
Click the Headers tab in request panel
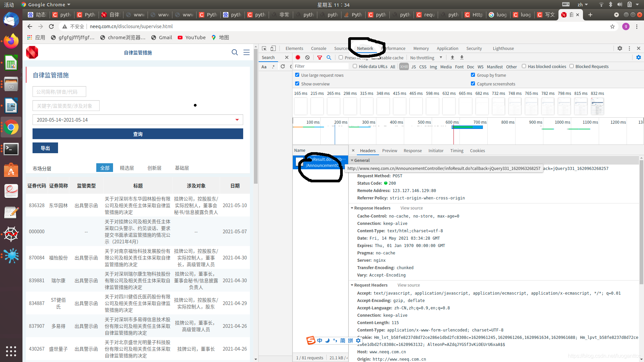click(x=368, y=150)
